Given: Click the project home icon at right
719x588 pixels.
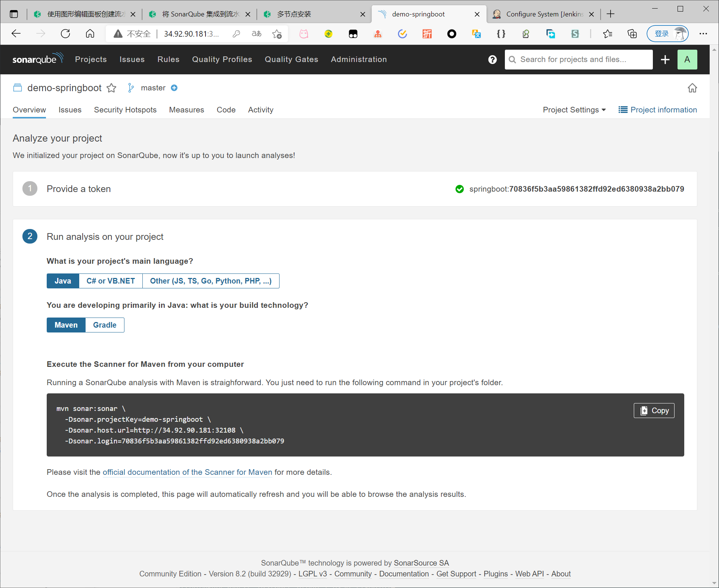Looking at the screenshot, I should [692, 88].
